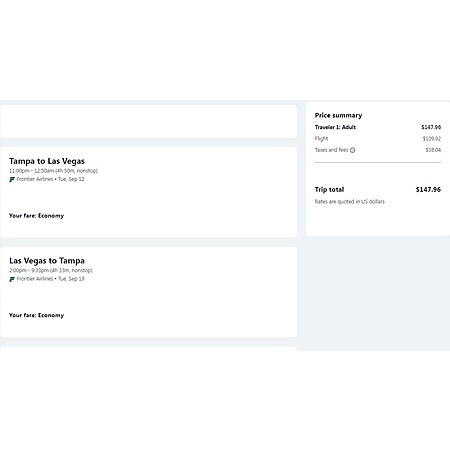The image size is (450, 450).
Task: Click the 2:00pm return flight time details
Action: (51, 270)
